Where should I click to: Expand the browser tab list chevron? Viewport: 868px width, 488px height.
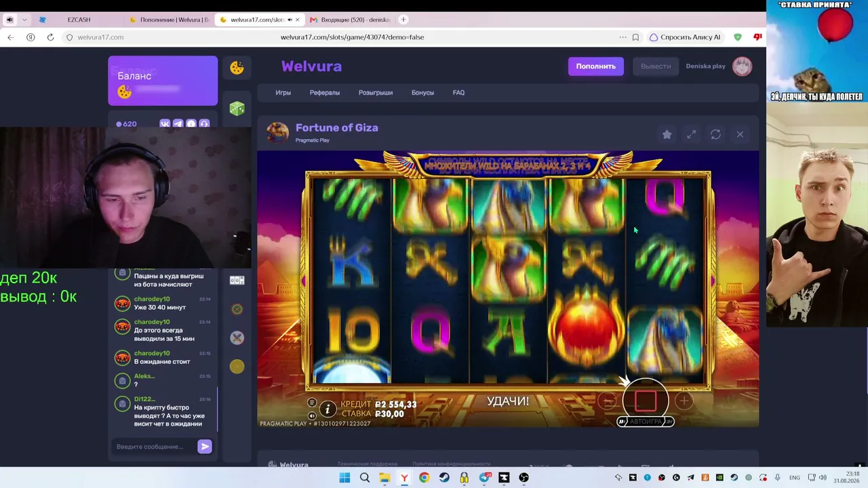point(24,20)
